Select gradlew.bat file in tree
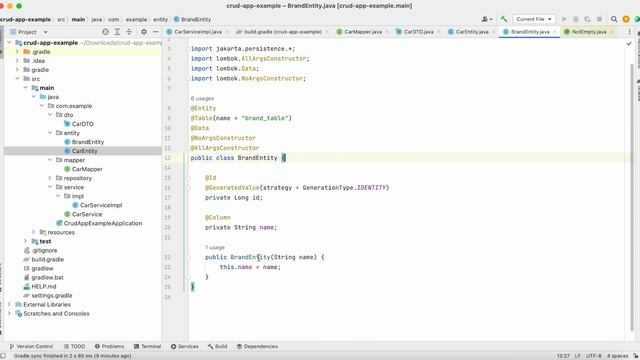Screen dimensions: 640x360 tap(48, 278)
